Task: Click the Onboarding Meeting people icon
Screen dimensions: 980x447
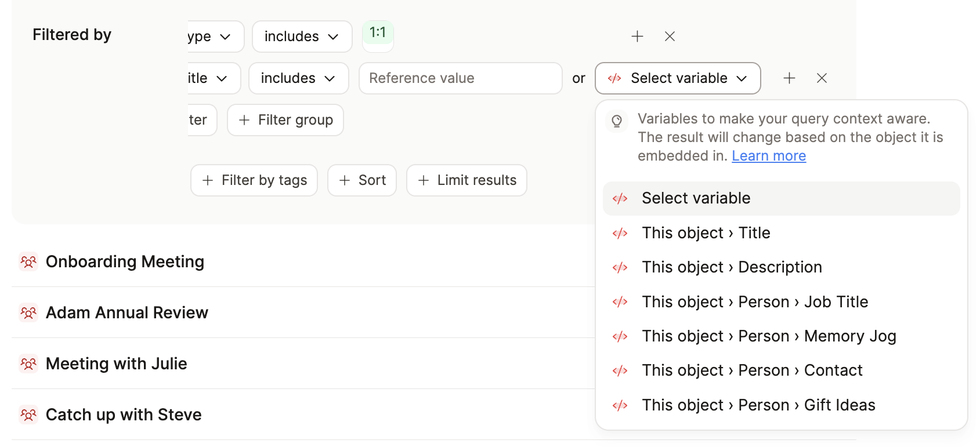Action: (28, 262)
